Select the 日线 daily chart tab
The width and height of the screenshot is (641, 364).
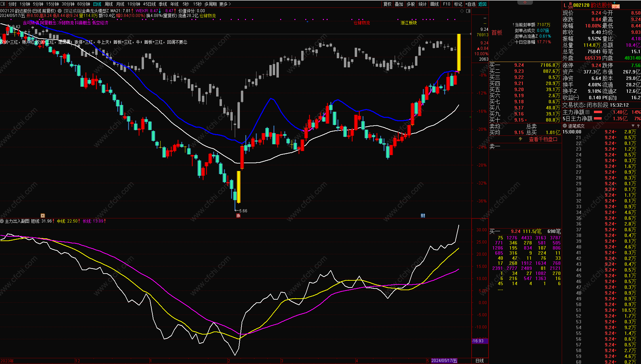pos(97,4)
